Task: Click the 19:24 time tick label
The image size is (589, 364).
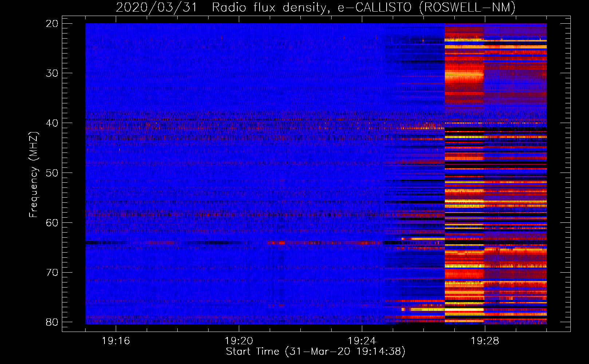Action: tap(362, 341)
